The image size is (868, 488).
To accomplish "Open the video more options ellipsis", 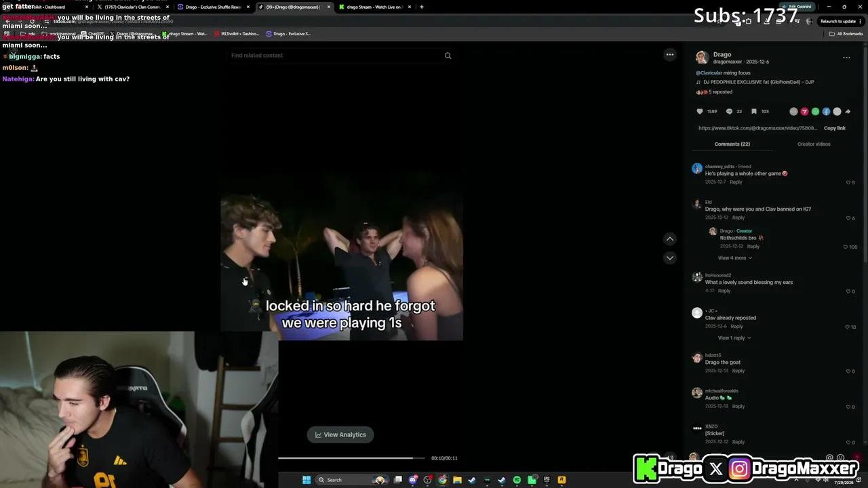I will [x=670, y=55].
